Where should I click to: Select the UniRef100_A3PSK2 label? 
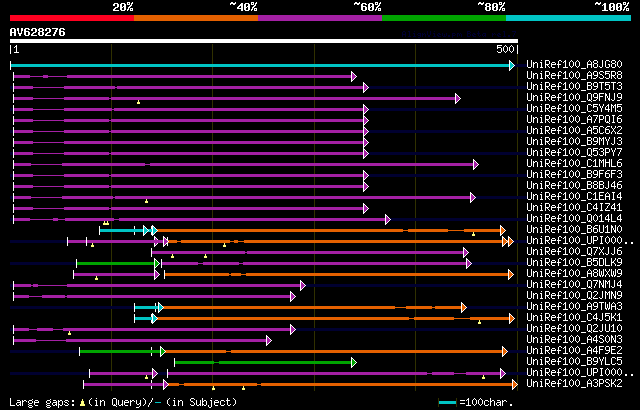pyautogui.click(x=574, y=384)
